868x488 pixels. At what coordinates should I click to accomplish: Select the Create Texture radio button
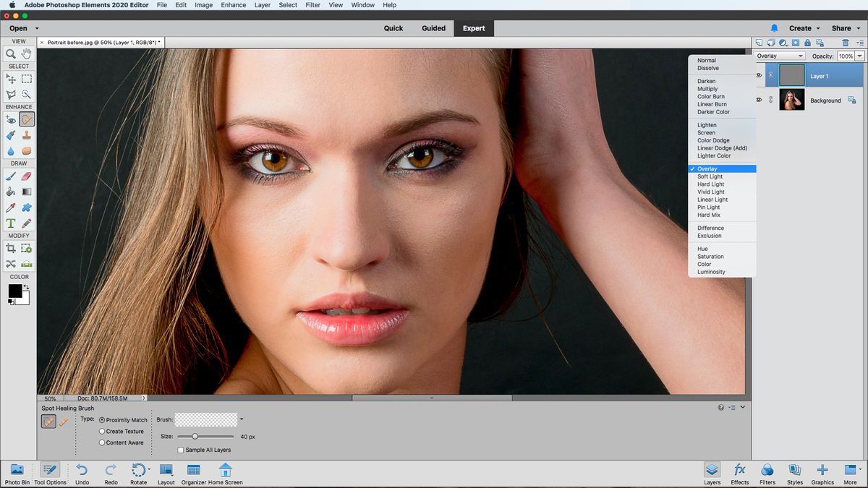point(102,432)
